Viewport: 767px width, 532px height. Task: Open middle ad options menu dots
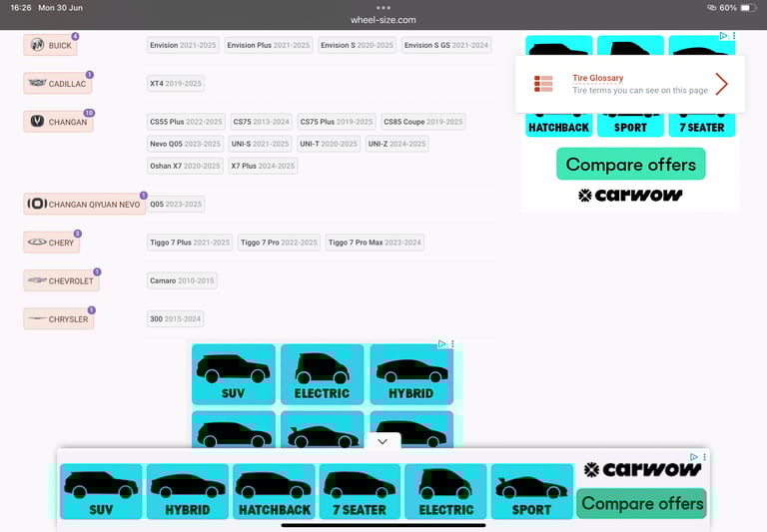[x=452, y=343]
